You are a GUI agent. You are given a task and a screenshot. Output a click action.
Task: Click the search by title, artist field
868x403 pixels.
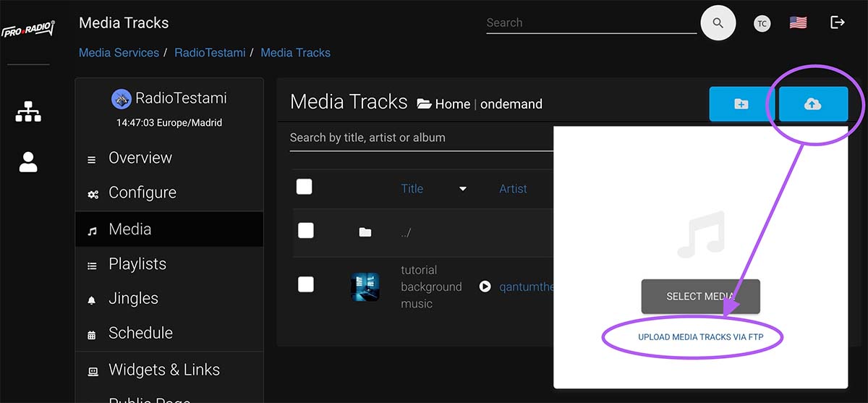(x=422, y=137)
